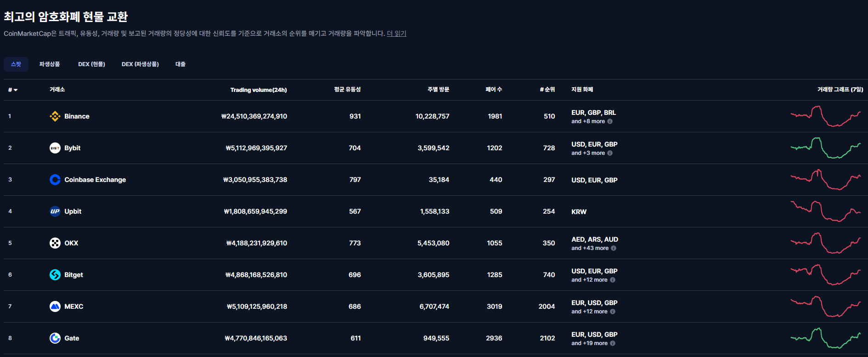The width and height of the screenshot is (868, 357).
Task: Show MEXC's extra currencies info icon
Action: click(613, 312)
